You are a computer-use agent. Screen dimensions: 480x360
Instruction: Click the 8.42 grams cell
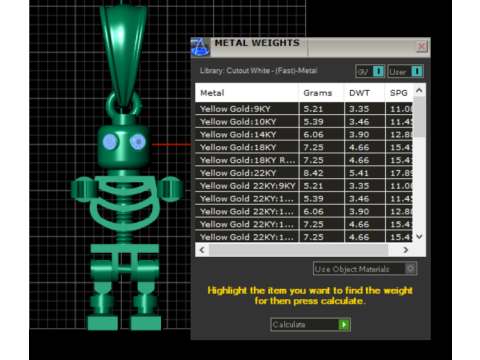tap(321, 173)
